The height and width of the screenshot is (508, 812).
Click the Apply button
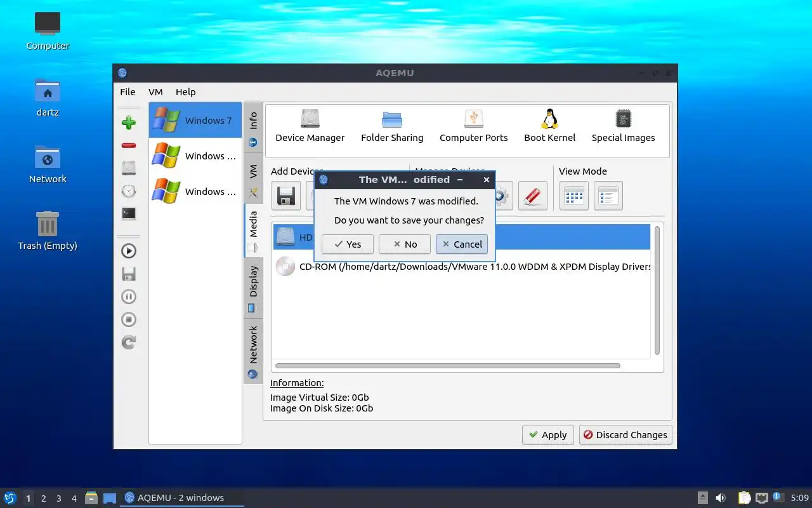tap(548, 435)
